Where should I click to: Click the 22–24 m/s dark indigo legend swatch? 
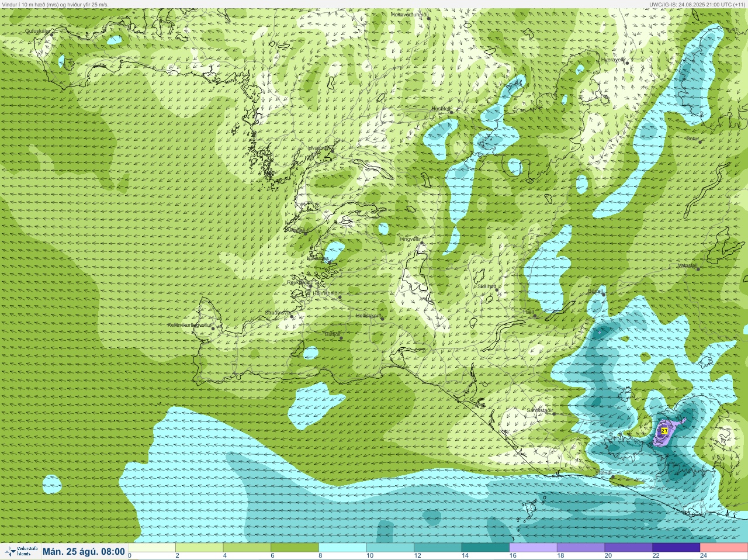click(x=676, y=548)
